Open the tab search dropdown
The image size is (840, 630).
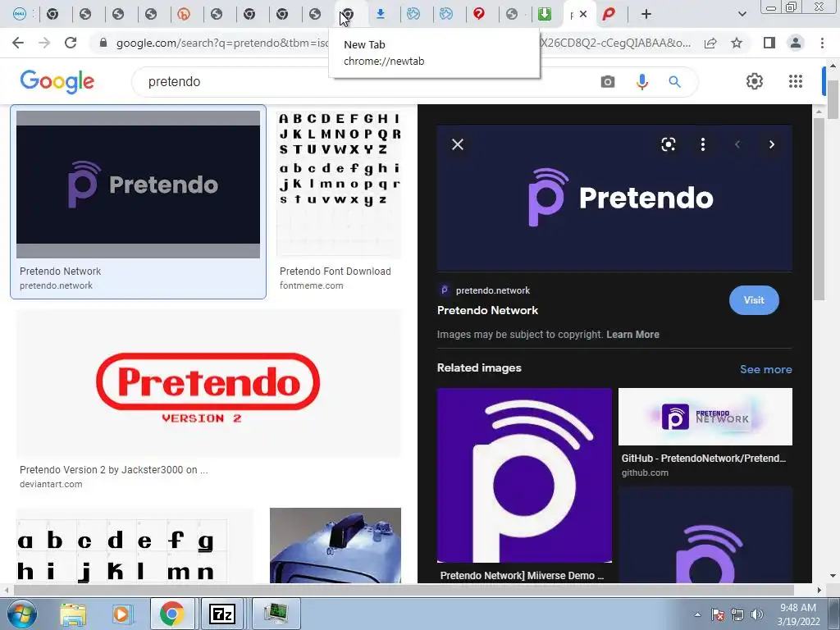point(742,15)
